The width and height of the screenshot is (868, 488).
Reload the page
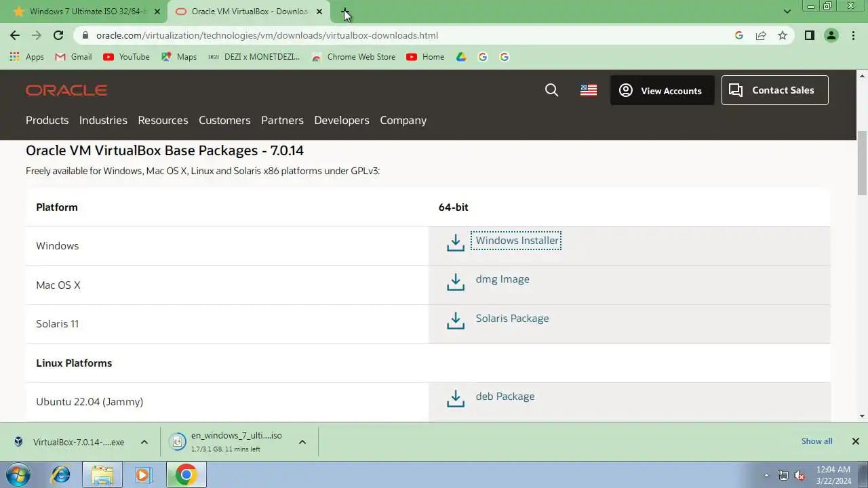(x=58, y=35)
